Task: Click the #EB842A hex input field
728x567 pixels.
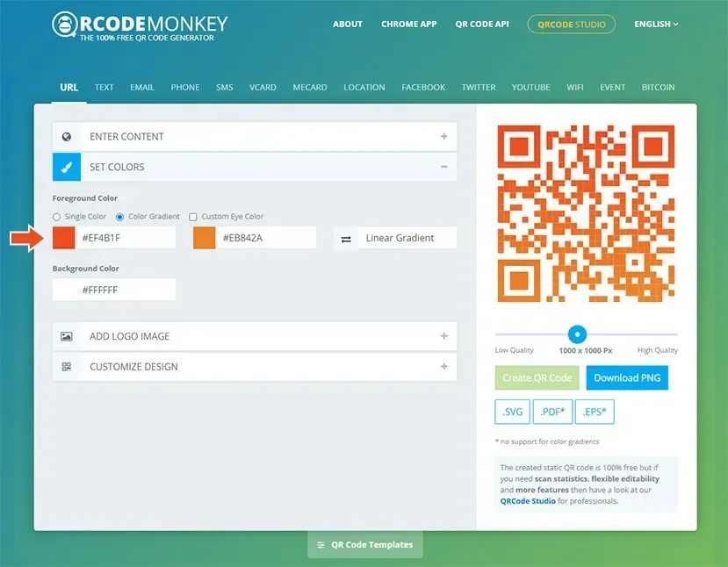Action: click(x=266, y=238)
